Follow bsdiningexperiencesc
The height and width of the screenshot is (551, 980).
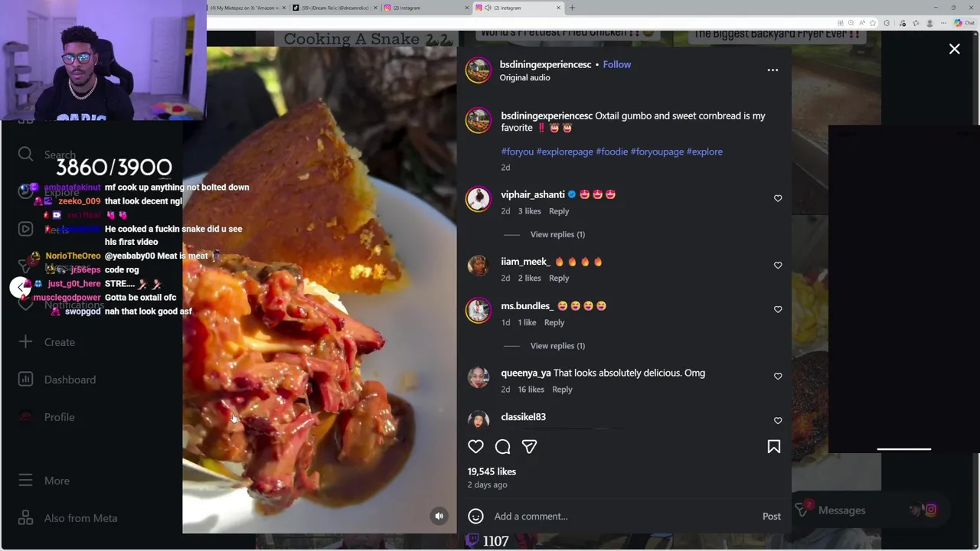[x=616, y=64]
